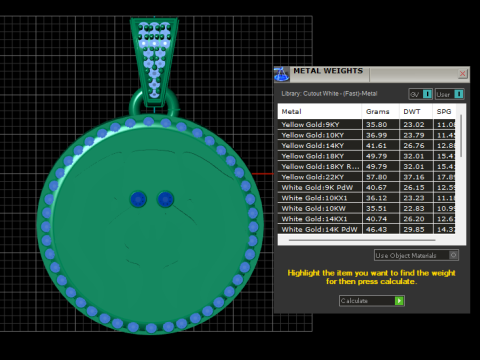
Task: Select the Yellow Gold:18KY R... row
Action: click(x=366, y=166)
